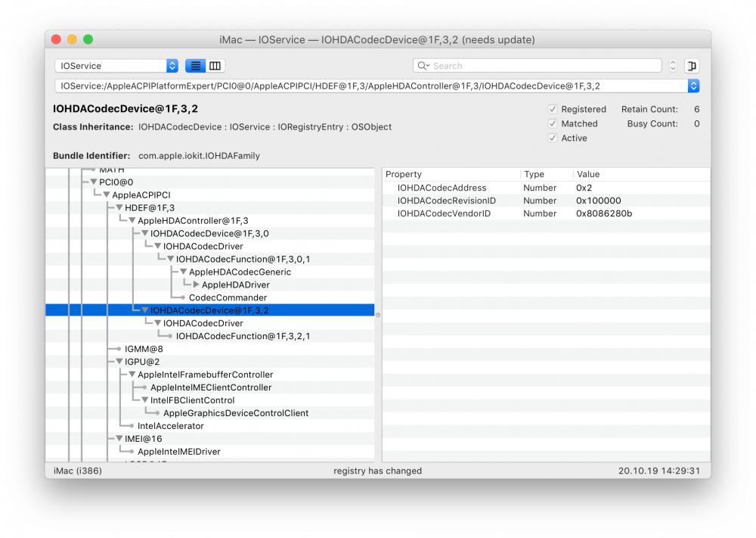The height and width of the screenshot is (538, 756).
Task: Select the AppleIntelMEIDriver entry
Action: click(179, 451)
